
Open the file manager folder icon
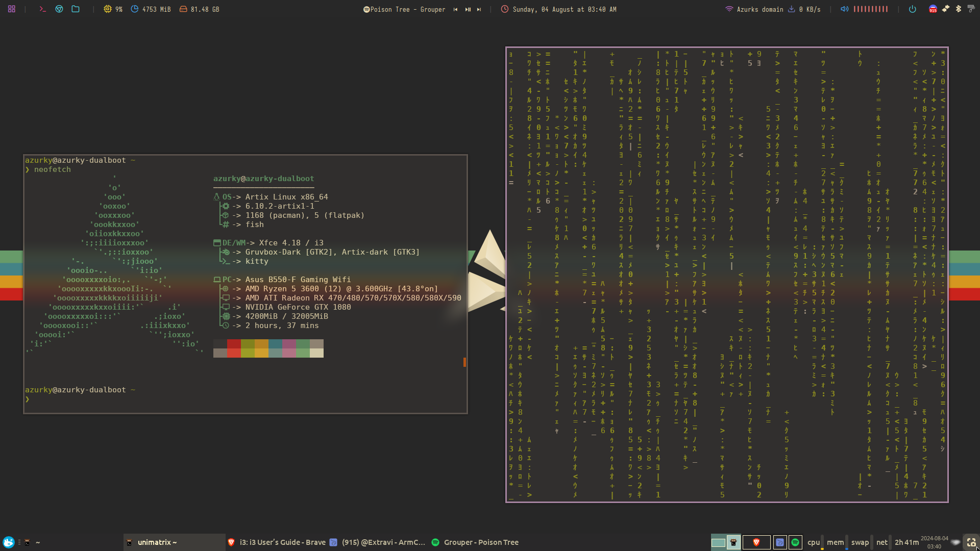(x=76, y=9)
